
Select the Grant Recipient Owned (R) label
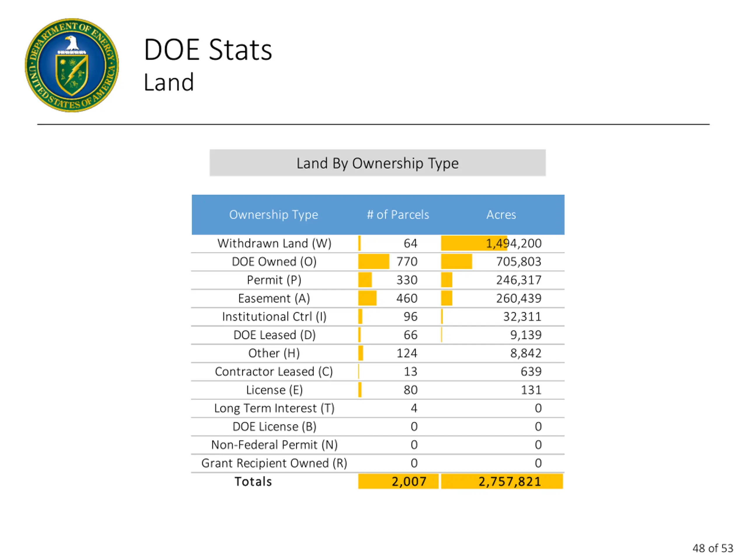[274, 463]
